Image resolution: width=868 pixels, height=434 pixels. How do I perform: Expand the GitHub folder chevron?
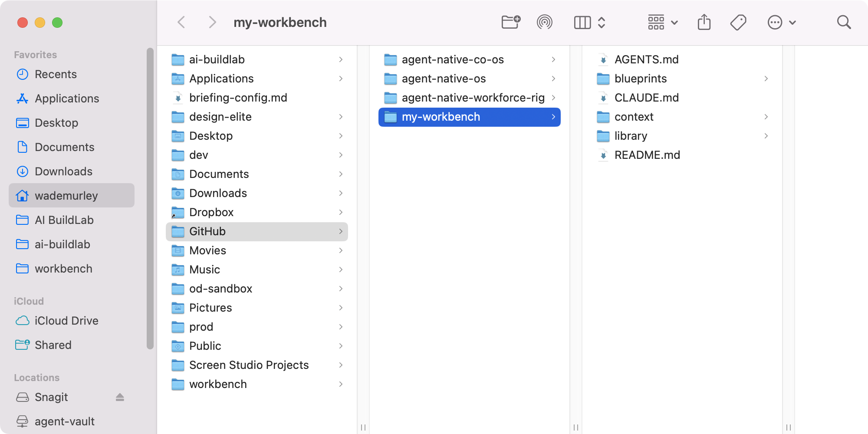tap(341, 231)
